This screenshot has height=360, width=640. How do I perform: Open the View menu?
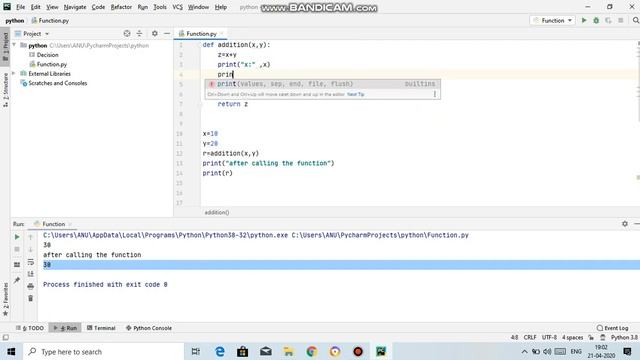52,7
